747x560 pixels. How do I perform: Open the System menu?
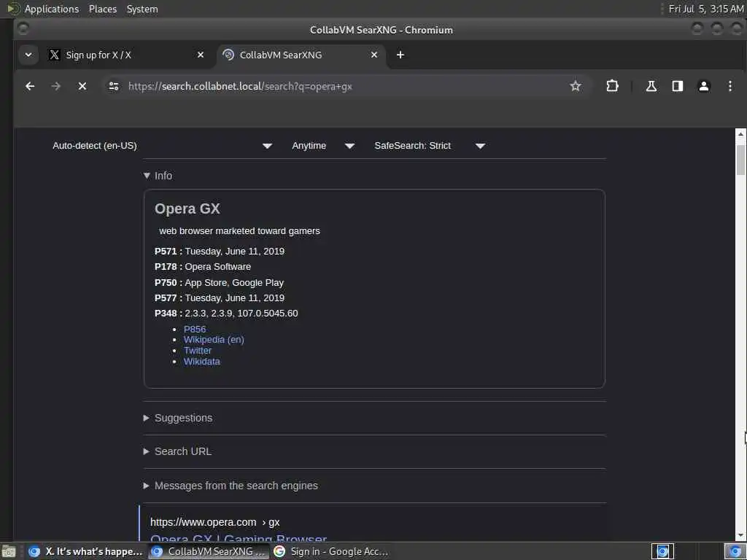coord(142,9)
